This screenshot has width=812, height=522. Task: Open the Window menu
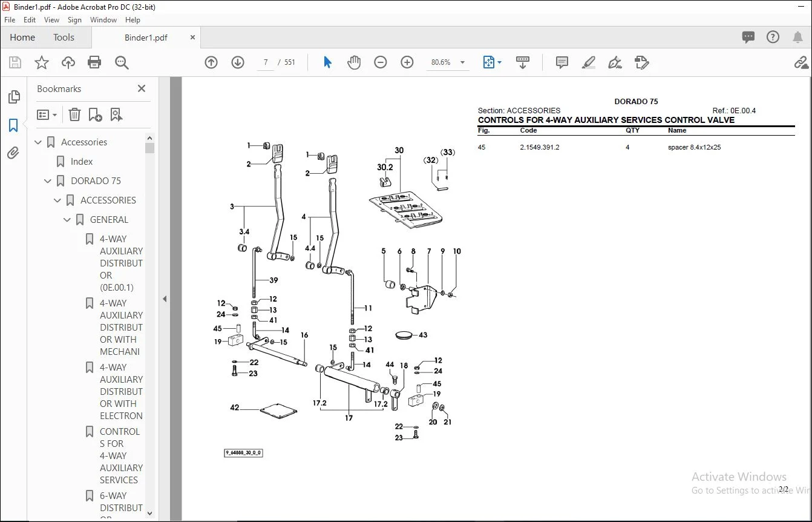pyautogui.click(x=103, y=20)
